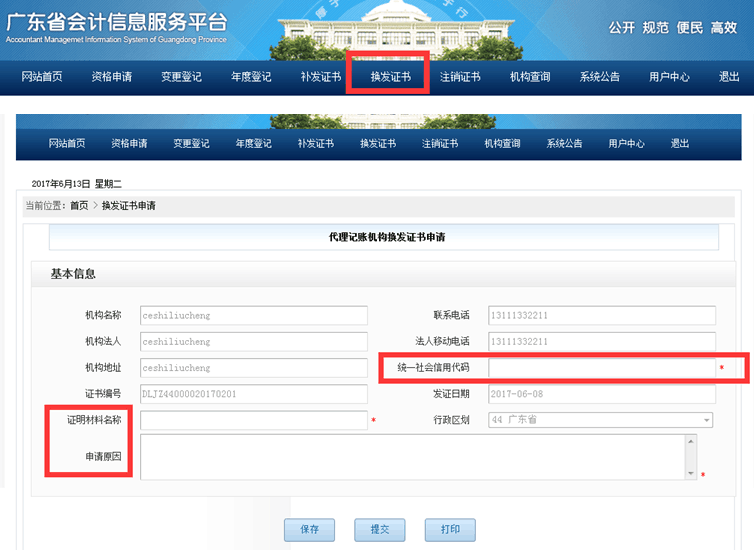The height and width of the screenshot is (550, 754).
Task: Click the 申请原因 scrollbar down arrow
Action: [x=690, y=473]
